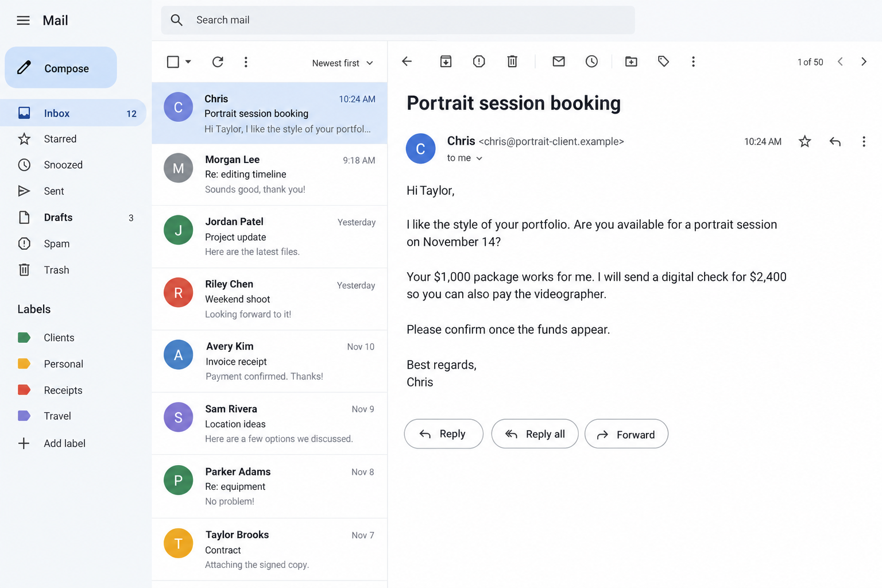Open Avery Kim's Invoice receipt email
The width and height of the screenshot is (882, 588).
(x=269, y=361)
